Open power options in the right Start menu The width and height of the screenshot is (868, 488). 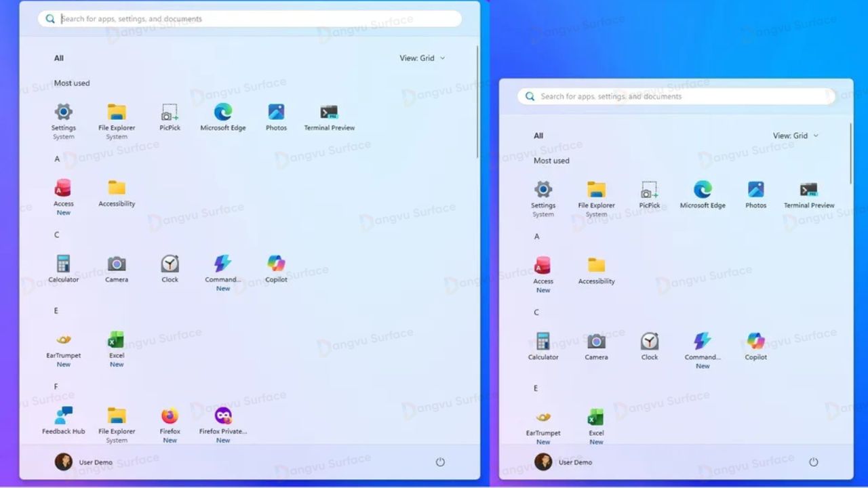coord(814,462)
